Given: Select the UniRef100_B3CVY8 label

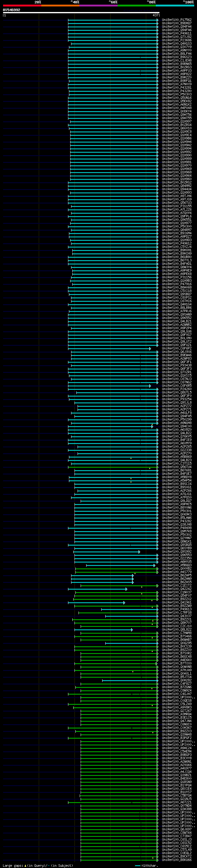Looking at the screenshot, I should point(176,758).
